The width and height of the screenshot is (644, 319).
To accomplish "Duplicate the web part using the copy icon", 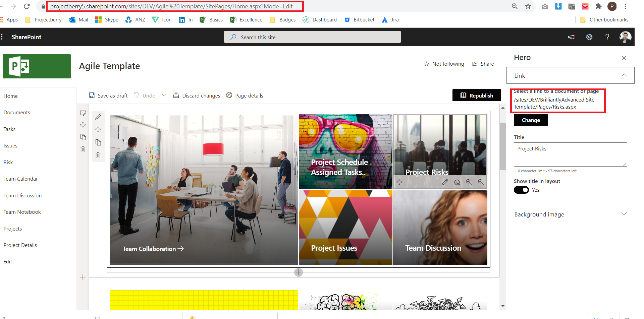I will click(98, 142).
